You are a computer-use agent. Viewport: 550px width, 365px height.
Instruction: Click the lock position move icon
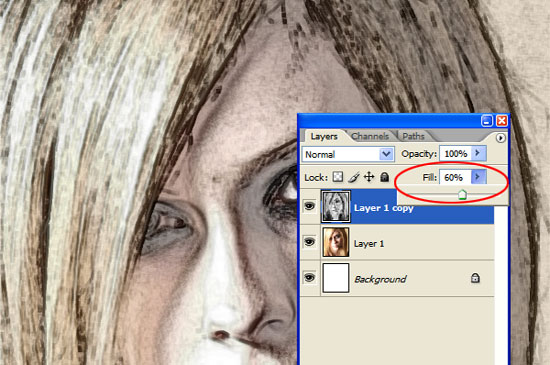(x=369, y=177)
